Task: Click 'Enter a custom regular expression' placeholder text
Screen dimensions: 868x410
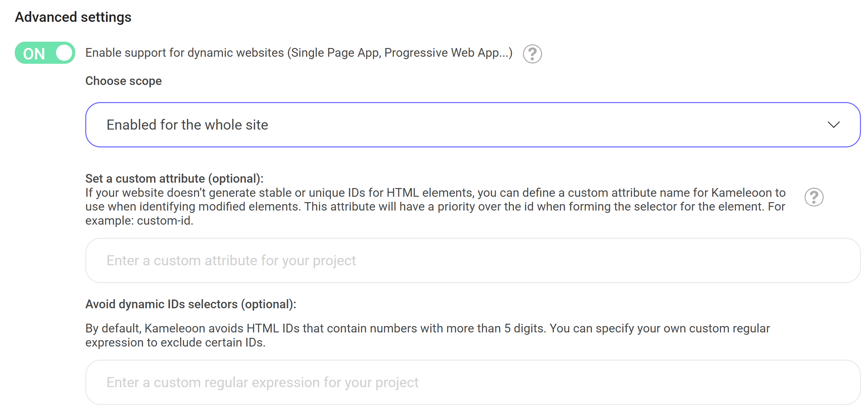Action: (x=262, y=382)
